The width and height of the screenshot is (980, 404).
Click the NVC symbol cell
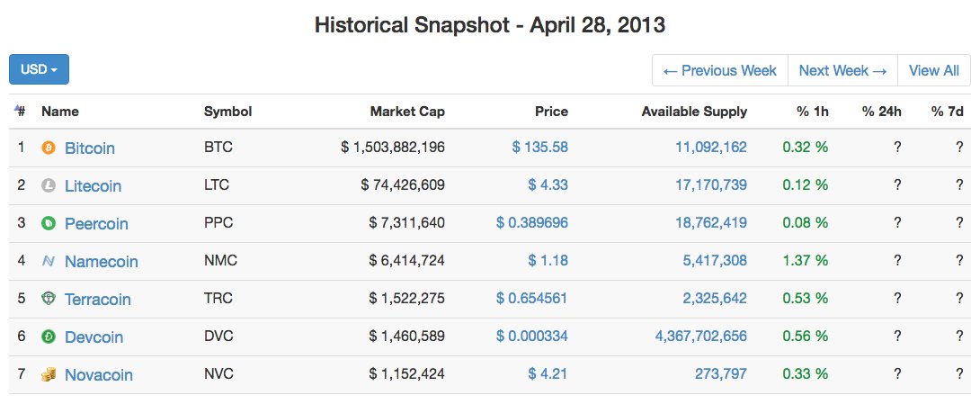tap(218, 374)
